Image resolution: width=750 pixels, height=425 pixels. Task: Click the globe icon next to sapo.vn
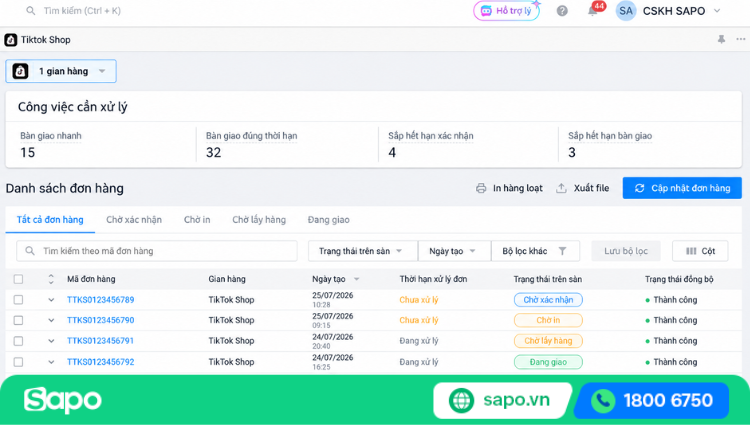(461, 400)
